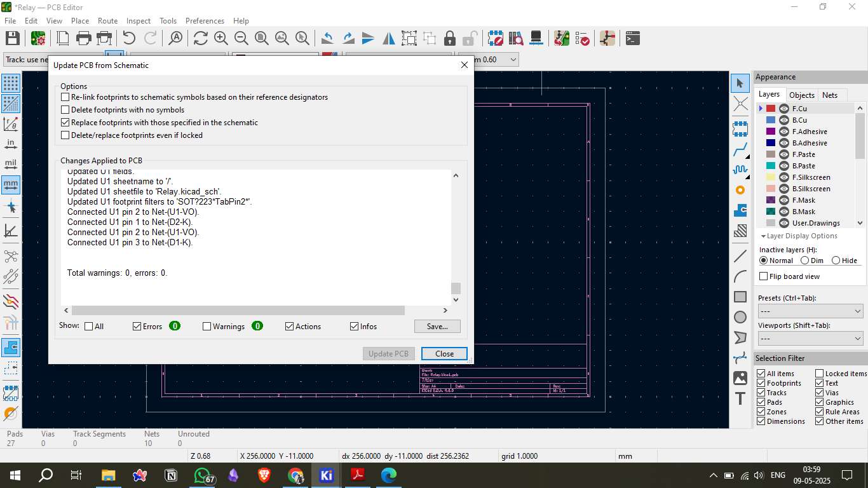Click the Save... report button

(x=437, y=327)
